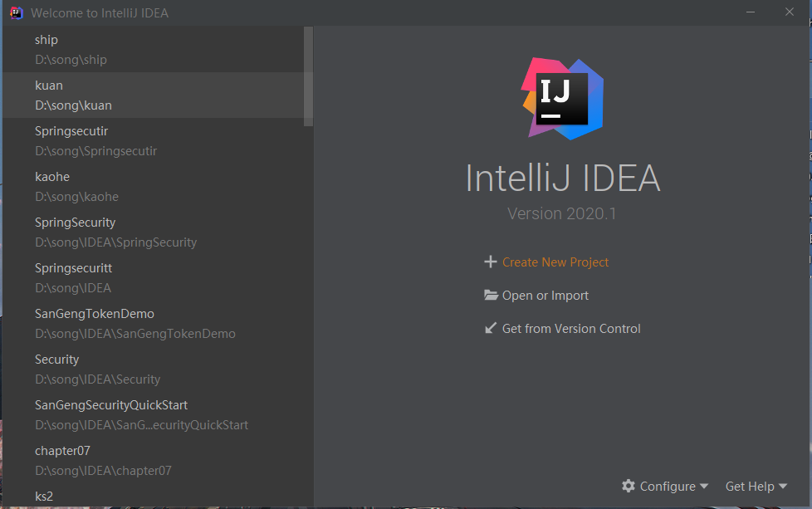Select Get from Version Control
Screen dimensions: 812x509
coord(571,329)
